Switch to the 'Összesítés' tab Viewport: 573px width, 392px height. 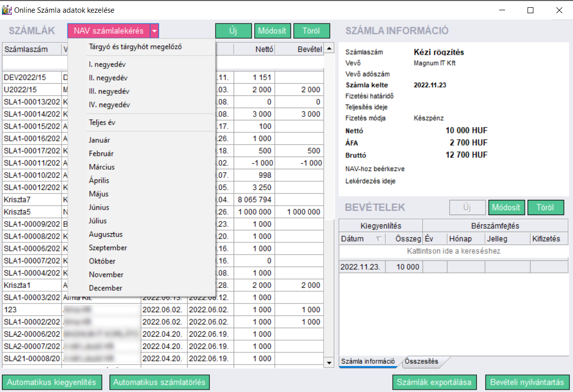[x=421, y=362]
